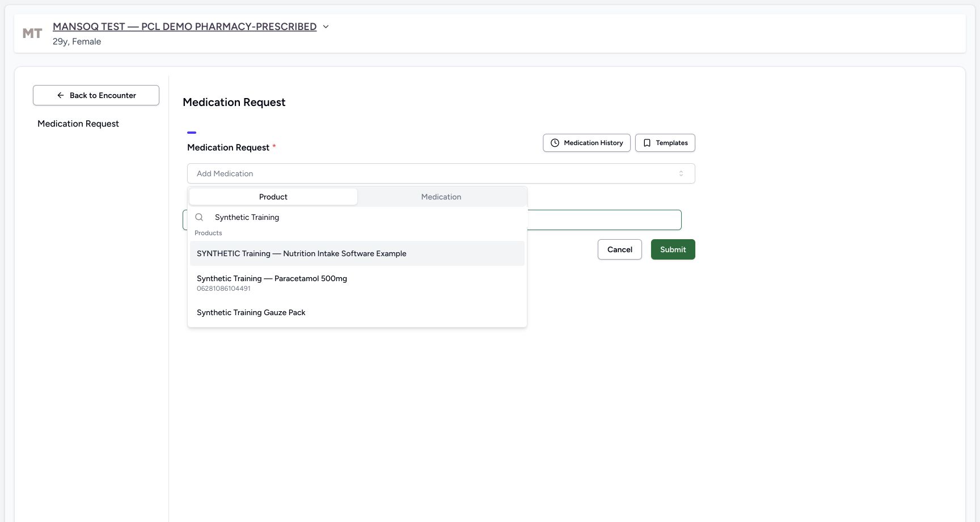Click the Add Medication up-down arrows
The width and height of the screenshot is (980, 522).
pyautogui.click(x=681, y=173)
